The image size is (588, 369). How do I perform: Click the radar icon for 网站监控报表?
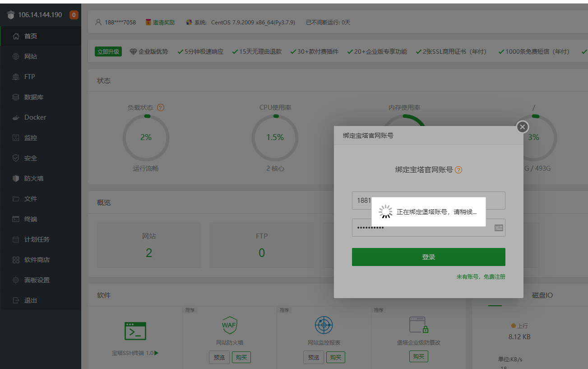(x=324, y=325)
